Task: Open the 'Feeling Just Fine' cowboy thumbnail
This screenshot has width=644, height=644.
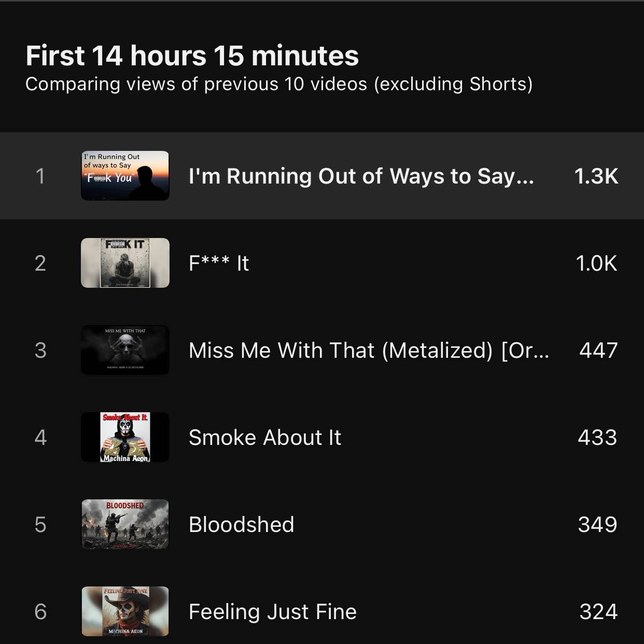Action: pyautogui.click(x=125, y=611)
